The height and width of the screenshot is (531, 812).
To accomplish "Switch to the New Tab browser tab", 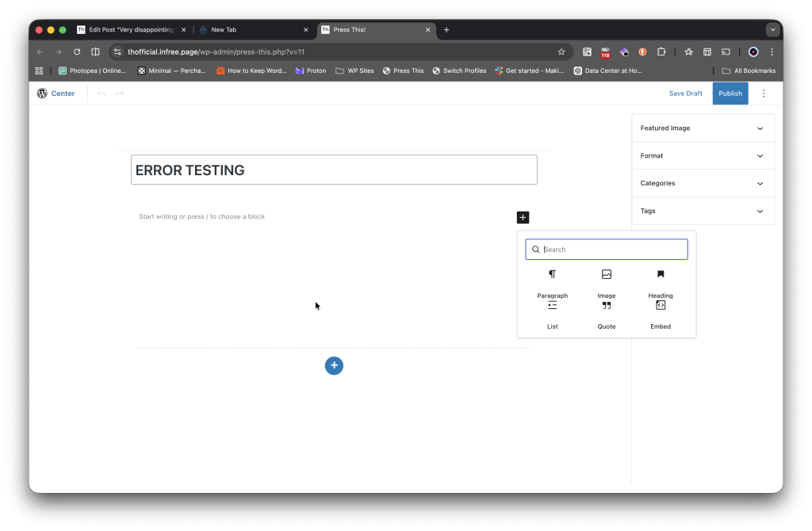I will (x=252, y=29).
